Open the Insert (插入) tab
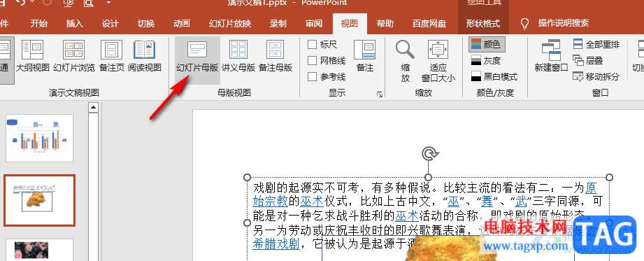Image resolution: width=644 pixels, height=261 pixels. click(75, 24)
